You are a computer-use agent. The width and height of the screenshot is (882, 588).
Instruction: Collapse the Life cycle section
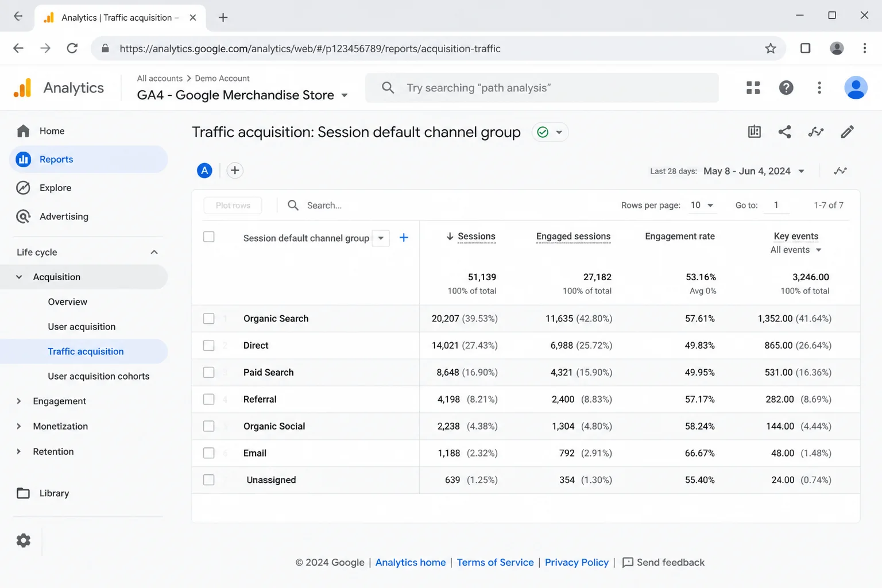(x=154, y=252)
